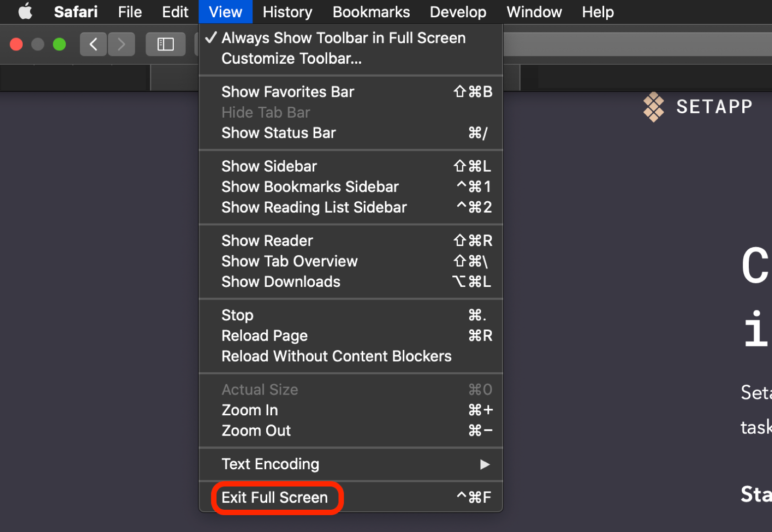Toggle Always Show Toolbar in Full Screen
Image resolution: width=772 pixels, height=532 pixels.
tap(343, 38)
